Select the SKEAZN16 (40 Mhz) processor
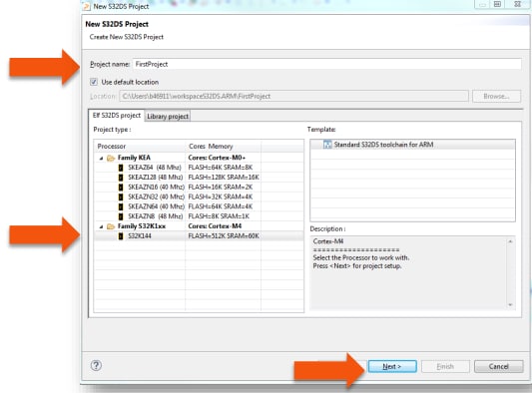The width and height of the screenshot is (532, 393). click(x=156, y=187)
